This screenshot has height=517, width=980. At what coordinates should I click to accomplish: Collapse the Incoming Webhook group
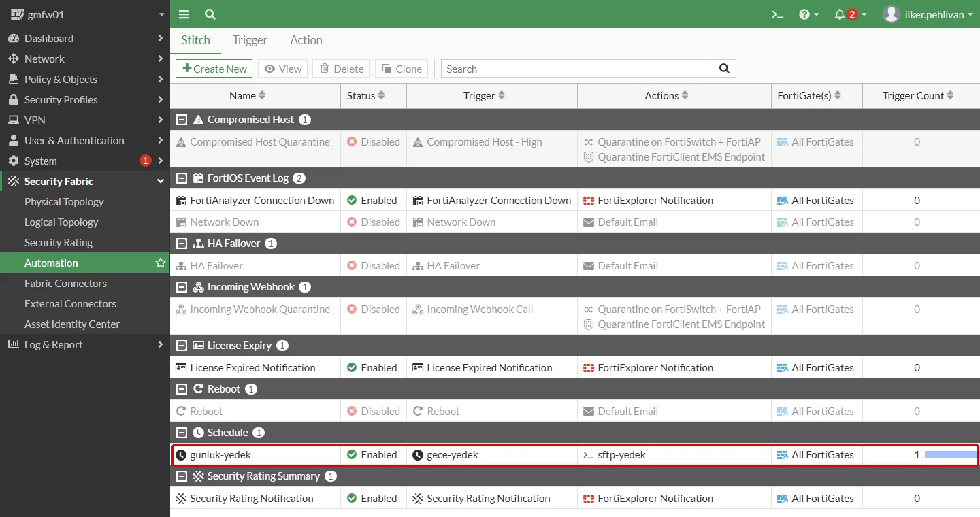182,287
